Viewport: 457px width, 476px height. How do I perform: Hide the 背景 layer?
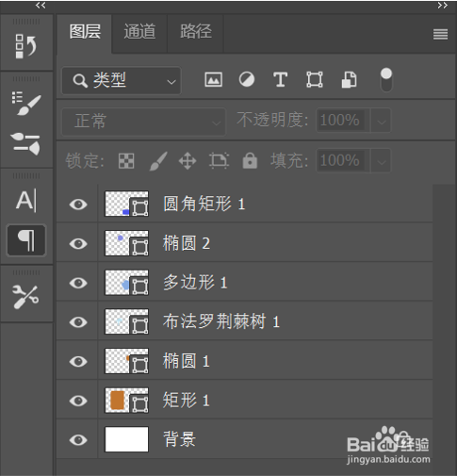(78, 440)
